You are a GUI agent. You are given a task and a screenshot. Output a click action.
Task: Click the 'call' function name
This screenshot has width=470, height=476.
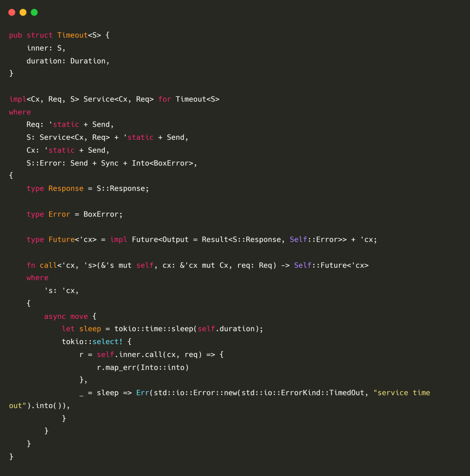48,265
